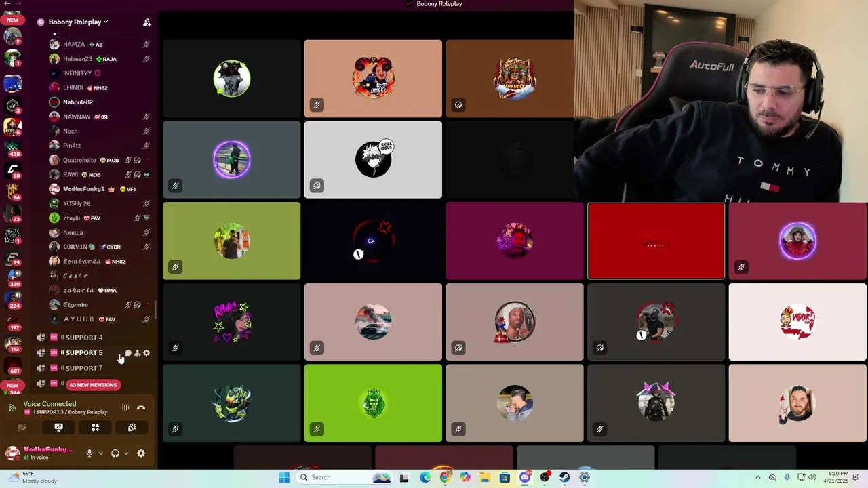Open Google Chrome from the taskbar
Screen dimensions: 868x488
[445, 477]
